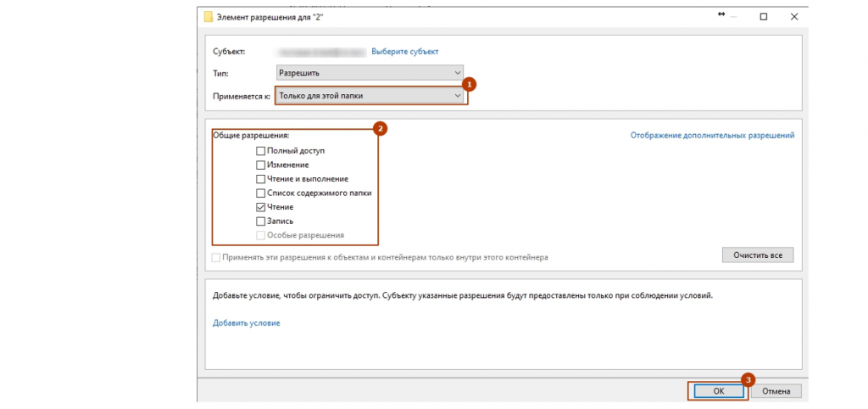Check the "Изменение" permission box
The image size is (868, 409).
[261, 165]
